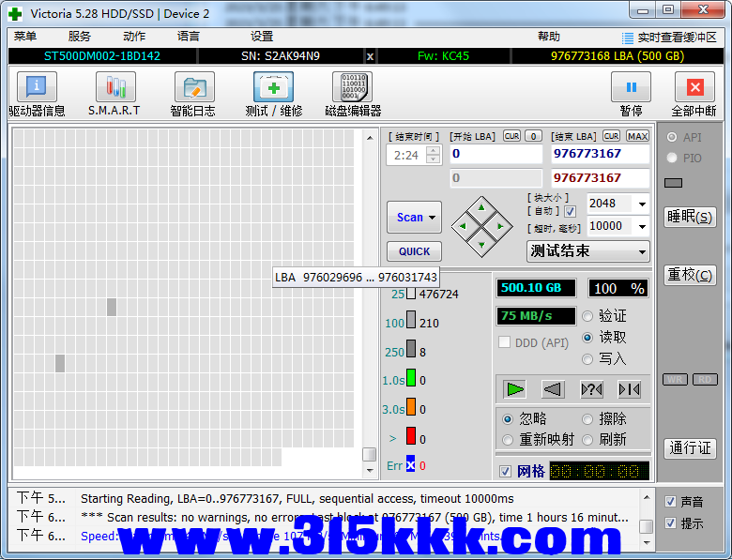Screen dimensions: 732x560
Task: Click the end LBA 976773167 input field
Action: [x=601, y=154]
